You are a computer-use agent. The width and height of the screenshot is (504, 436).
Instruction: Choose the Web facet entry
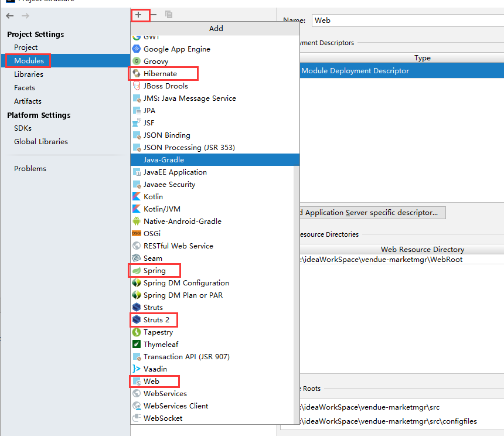pyautogui.click(x=212, y=381)
